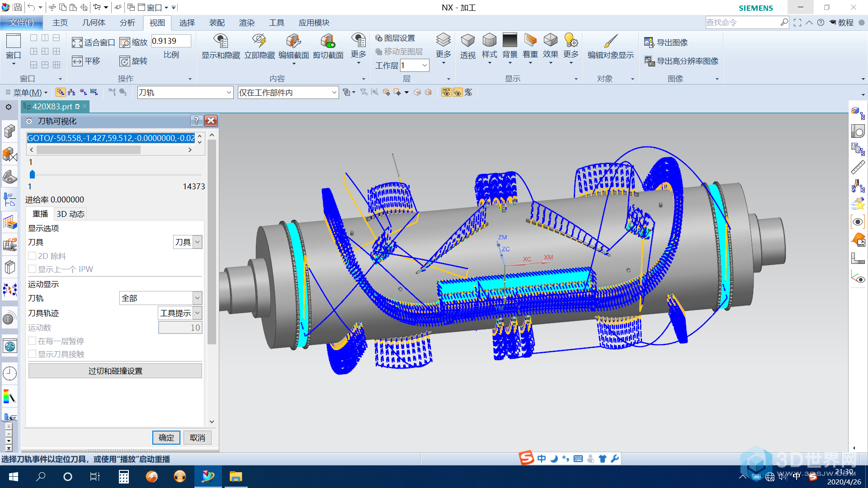Open the selection type filter dropdown showing 刀轨
868x488 pixels.
pos(185,92)
